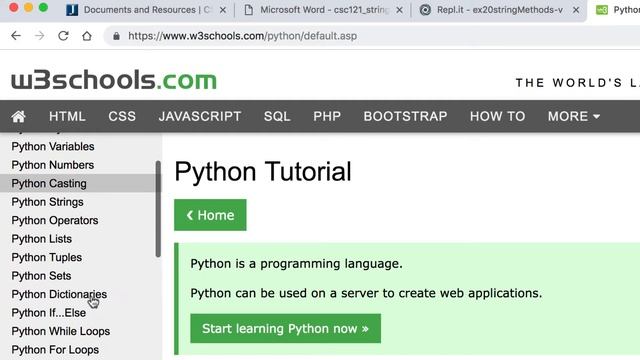Open Python While Loops in sidebar
This screenshot has height=360, width=640.
point(61,331)
